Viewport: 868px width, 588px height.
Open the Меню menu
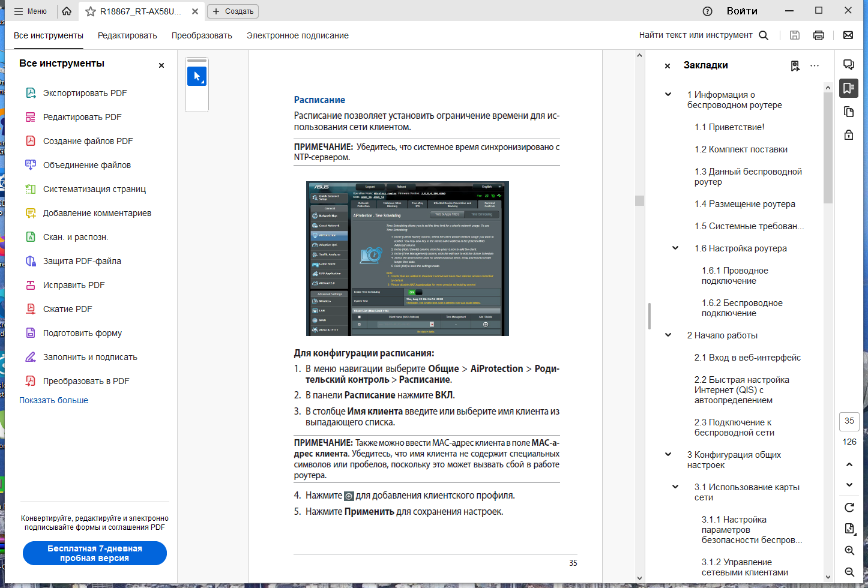point(30,11)
